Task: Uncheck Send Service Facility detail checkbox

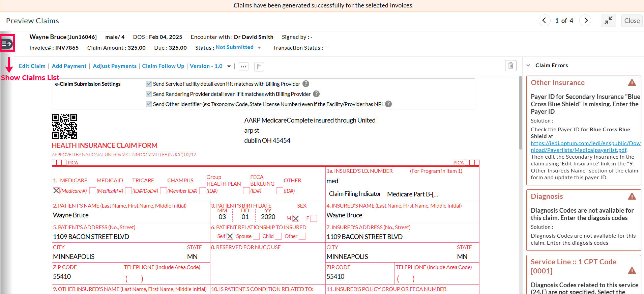Action: (149, 84)
